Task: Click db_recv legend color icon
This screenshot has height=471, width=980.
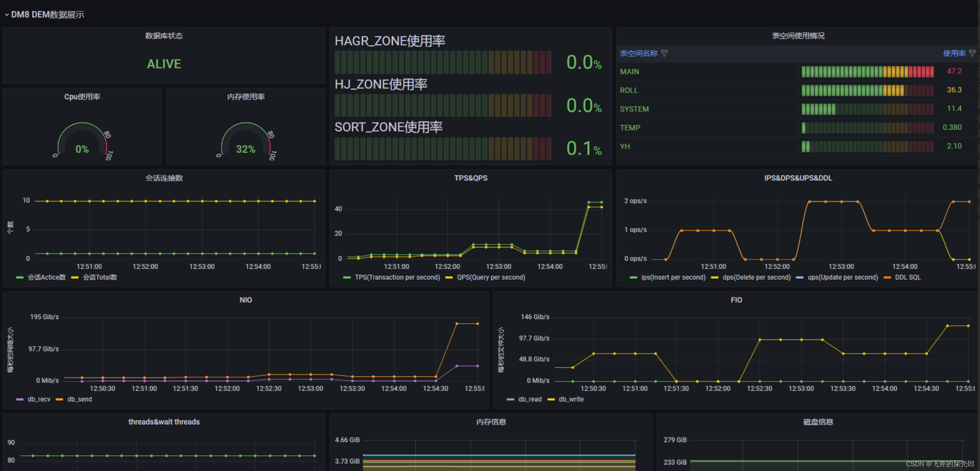Action: [20, 399]
